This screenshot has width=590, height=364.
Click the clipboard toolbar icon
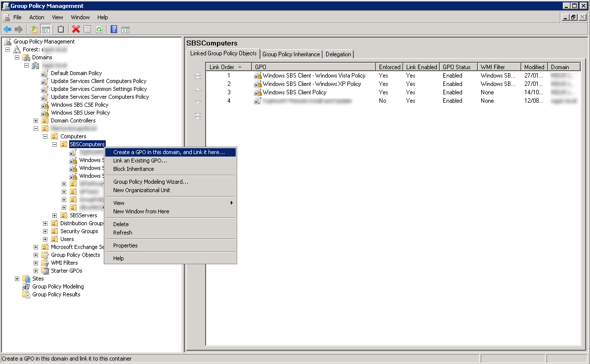tap(61, 29)
